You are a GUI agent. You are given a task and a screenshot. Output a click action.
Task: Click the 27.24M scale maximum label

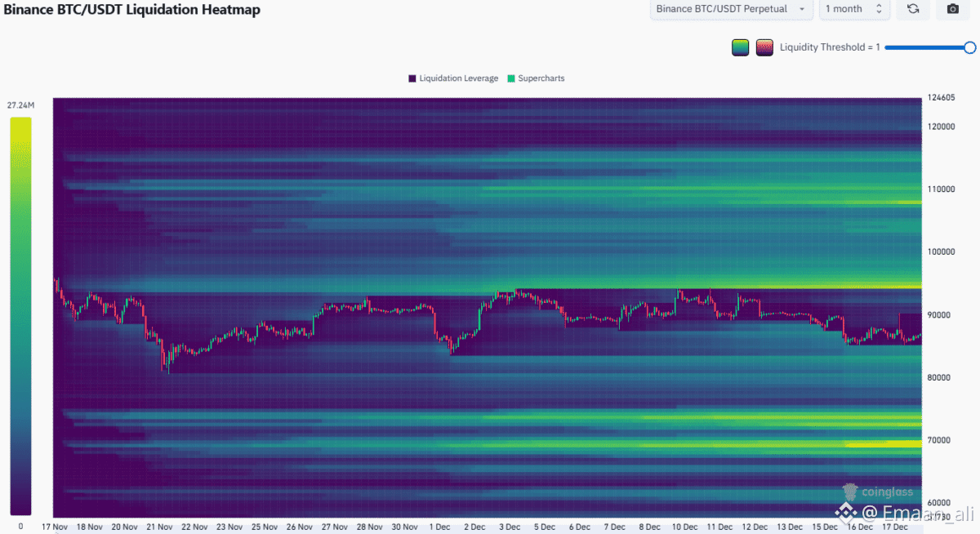click(x=20, y=105)
